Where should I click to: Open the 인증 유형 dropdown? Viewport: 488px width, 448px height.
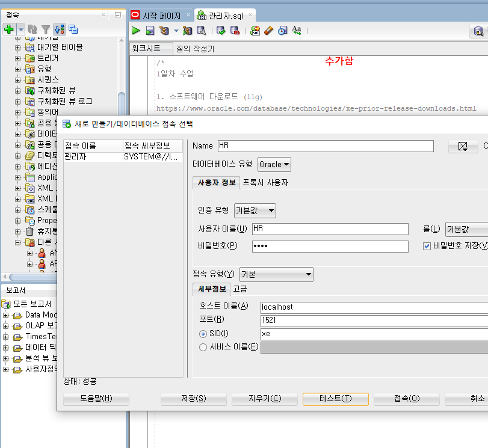click(255, 211)
